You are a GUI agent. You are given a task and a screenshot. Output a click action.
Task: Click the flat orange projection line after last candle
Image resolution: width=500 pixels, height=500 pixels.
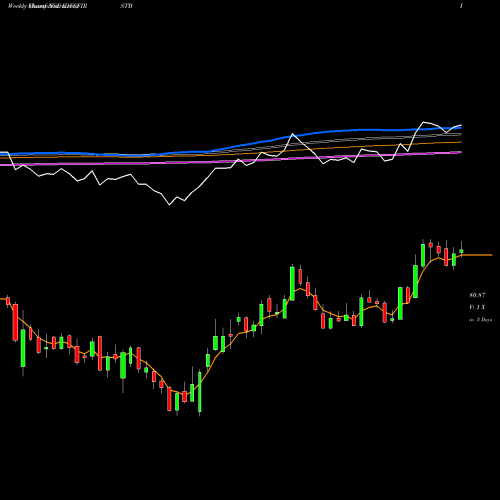pyautogui.click(x=477, y=255)
